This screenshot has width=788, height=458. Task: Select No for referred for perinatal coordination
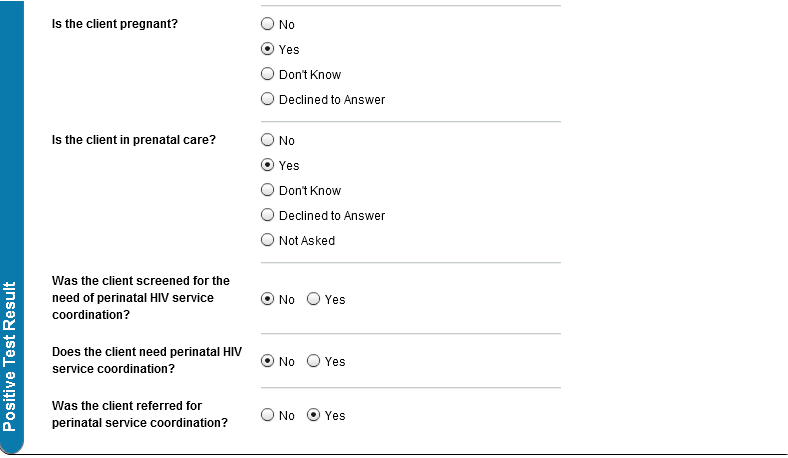click(267, 416)
